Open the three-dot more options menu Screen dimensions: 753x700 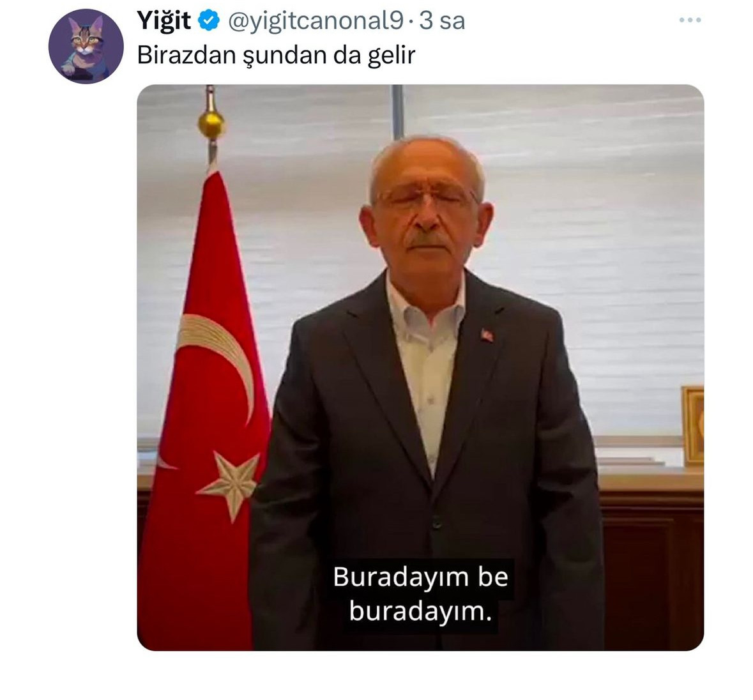[x=690, y=20]
